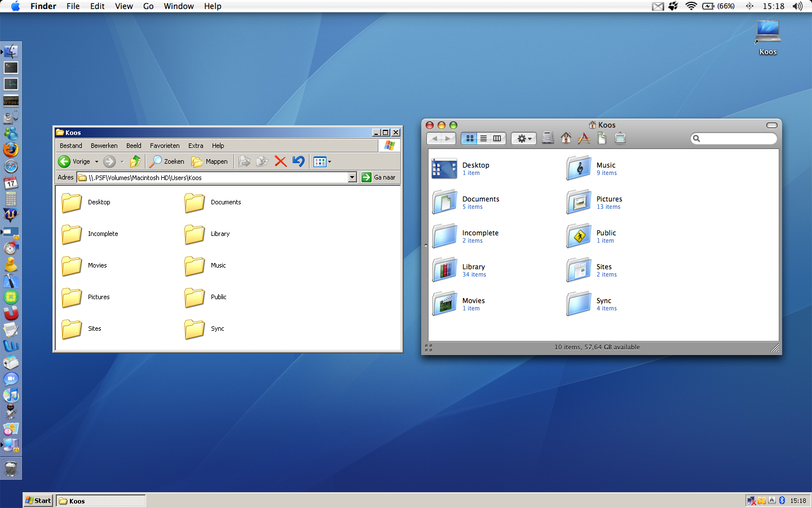
Task: Click inside the Finder search field
Action: tap(733, 138)
